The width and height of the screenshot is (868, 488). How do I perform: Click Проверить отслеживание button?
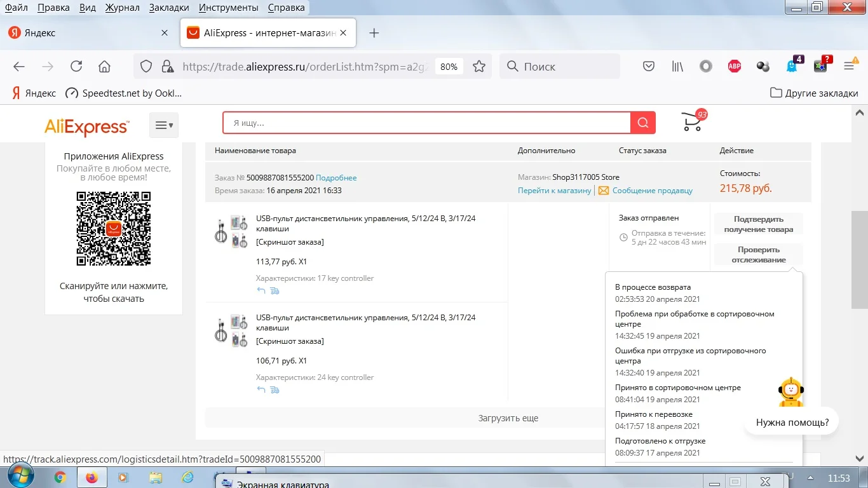pos(759,255)
